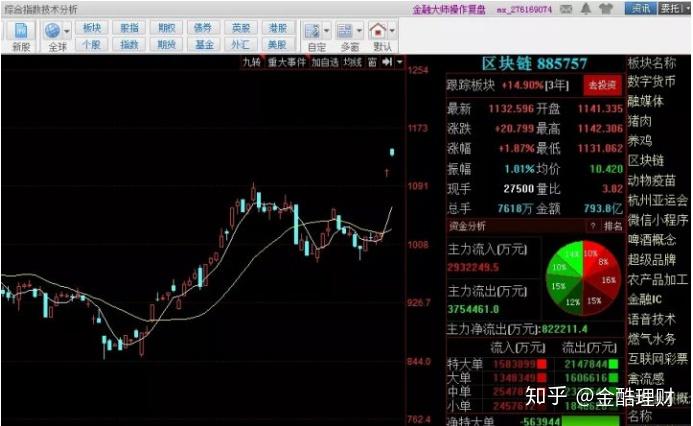Click the 主力流出 value 3754461.0
693x426 pixels.
pos(473,309)
